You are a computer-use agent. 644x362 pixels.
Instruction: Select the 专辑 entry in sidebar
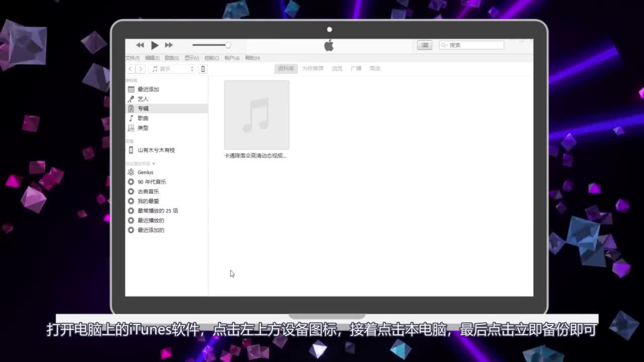[143, 108]
